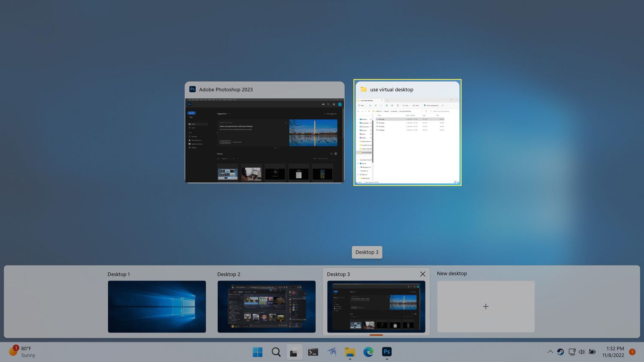Close Desktop 3 using the X button
Screen dimensions: 644x362
coord(422,274)
